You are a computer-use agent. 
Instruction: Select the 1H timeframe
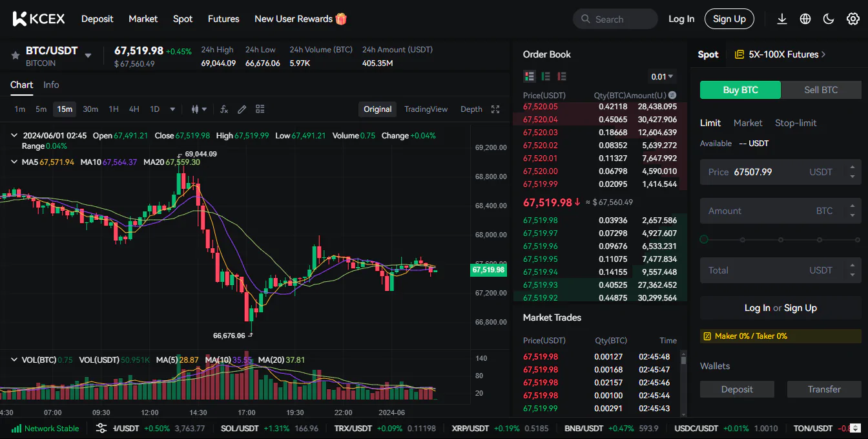114,109
